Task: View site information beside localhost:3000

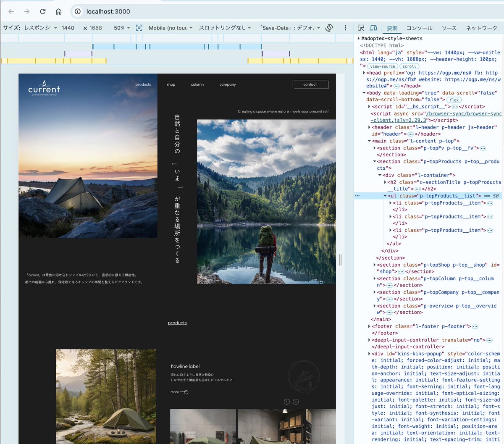Action: 78,11
